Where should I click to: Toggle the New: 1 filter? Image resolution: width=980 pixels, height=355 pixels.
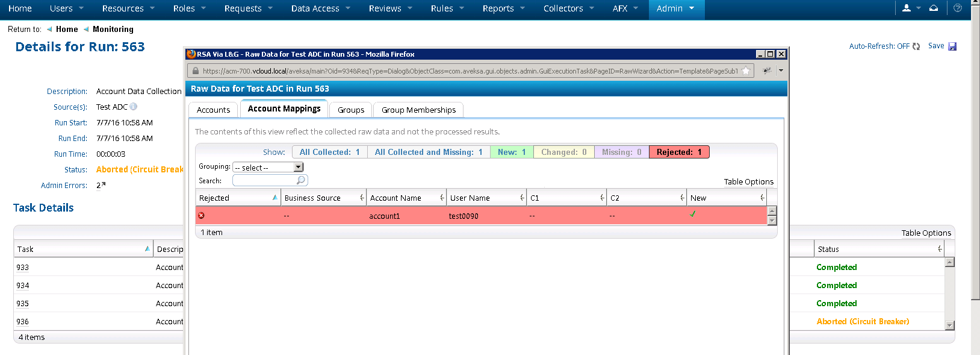pyautogui.click(x=512, y=152)
